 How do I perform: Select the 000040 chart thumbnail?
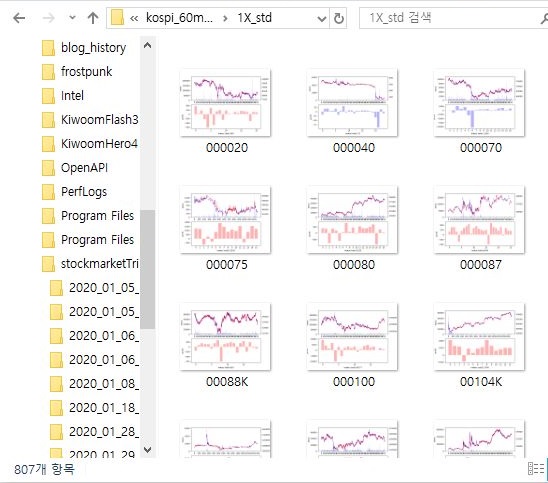352,103
